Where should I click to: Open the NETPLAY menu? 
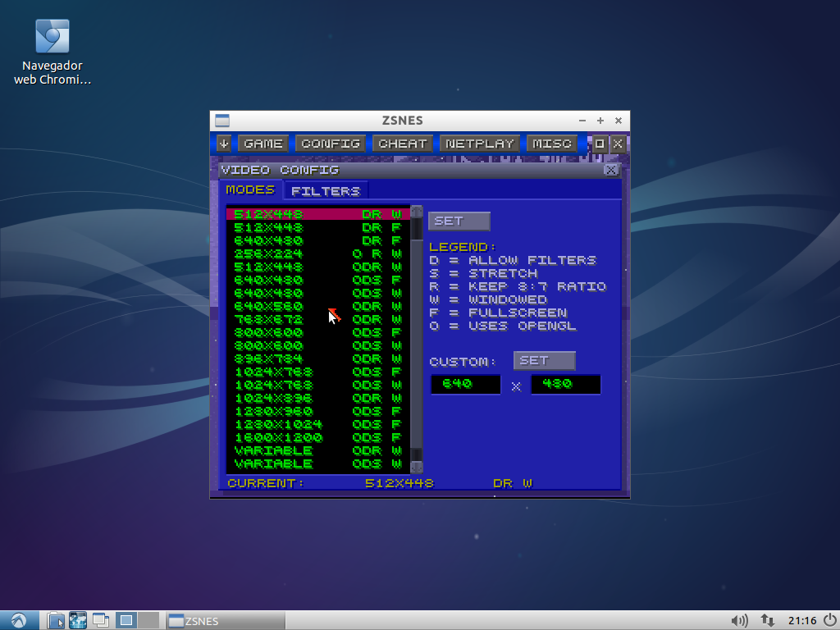pyautogui.click(x=479, y=144)
